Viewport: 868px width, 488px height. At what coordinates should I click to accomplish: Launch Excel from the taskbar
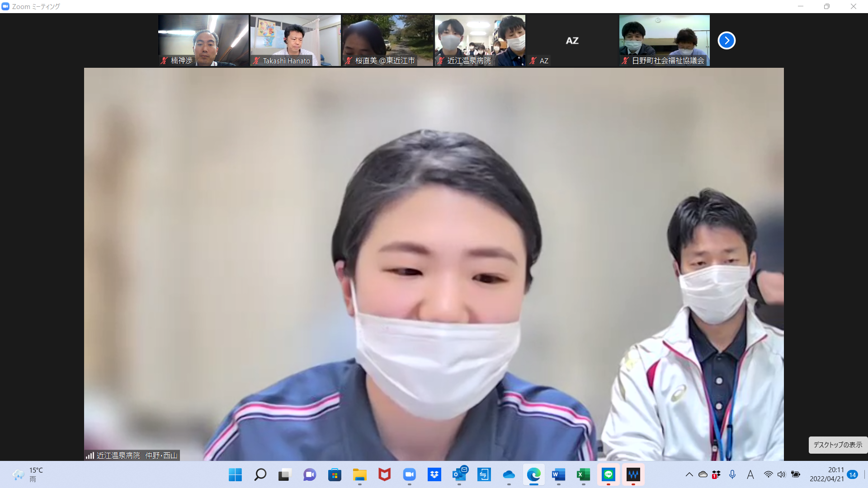click(583, 474)
